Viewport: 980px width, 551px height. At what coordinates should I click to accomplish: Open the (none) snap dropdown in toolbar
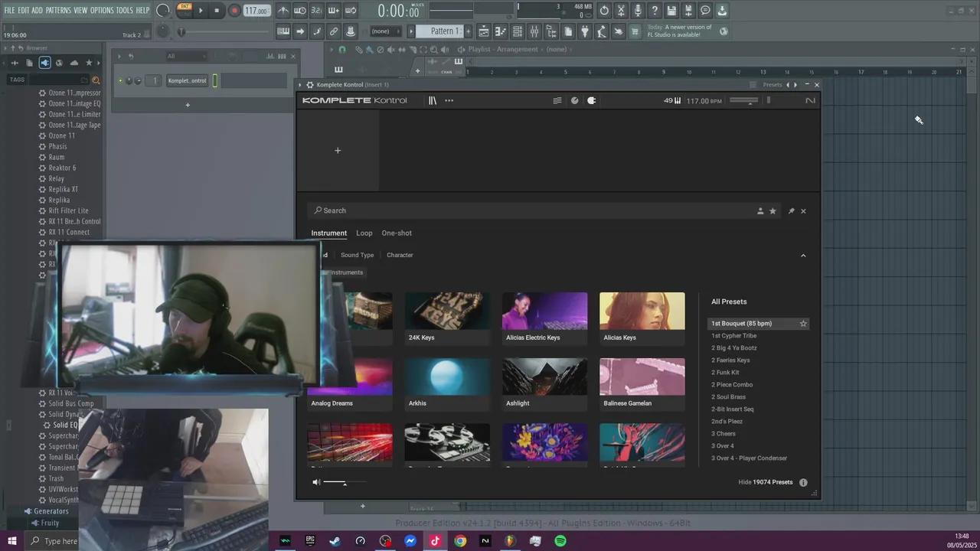pyautogui.click(x=386, y=31)
